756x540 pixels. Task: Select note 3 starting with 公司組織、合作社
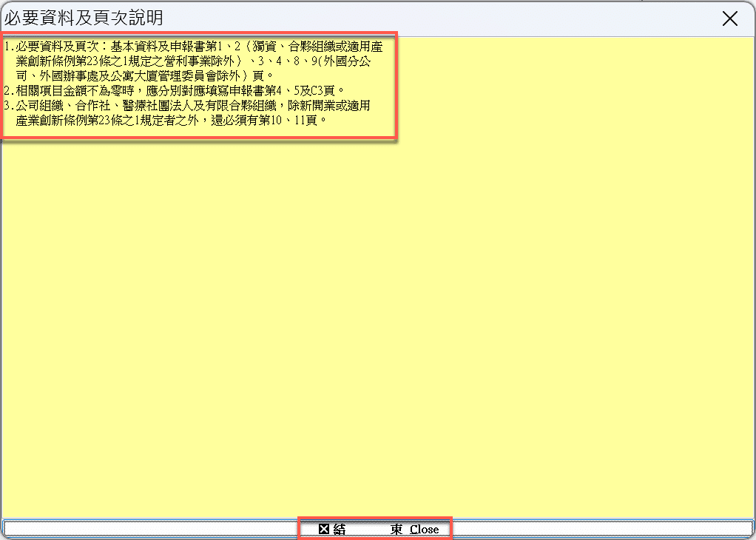(187, 113)
